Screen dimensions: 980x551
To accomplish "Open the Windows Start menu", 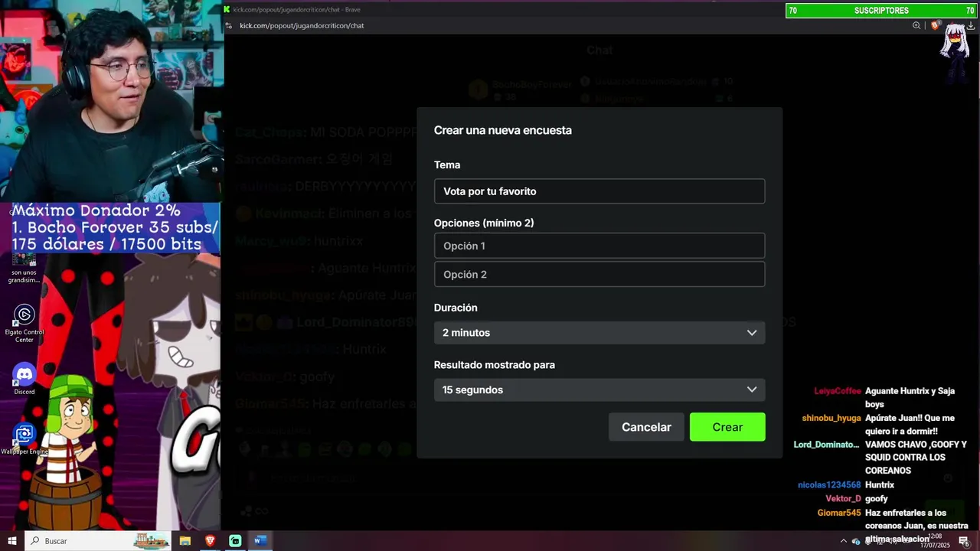I will click(x=12, y=541).
